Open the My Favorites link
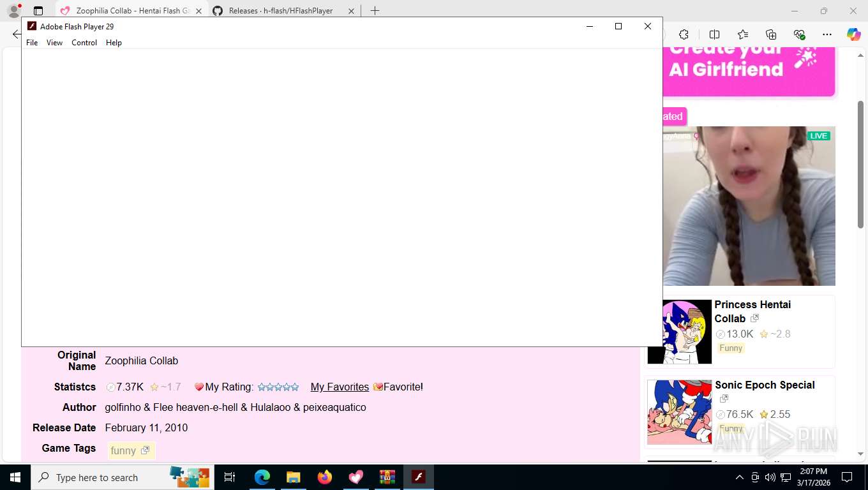This screenshot has height=490, width=868. [340, 387]
